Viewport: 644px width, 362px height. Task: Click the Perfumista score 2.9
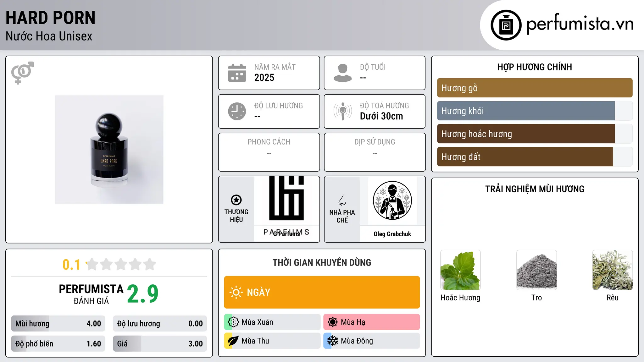click(143, 294)
